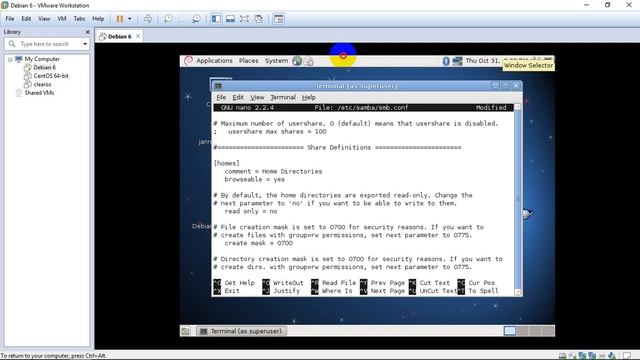Click the 'read only = no' line
This screenshot has height=360, width=640.
(251, 211)
